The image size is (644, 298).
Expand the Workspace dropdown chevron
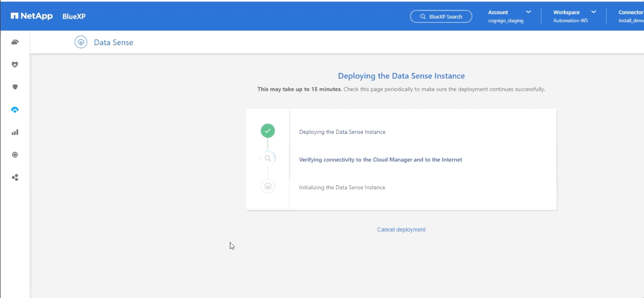click(x=593, y=12)
